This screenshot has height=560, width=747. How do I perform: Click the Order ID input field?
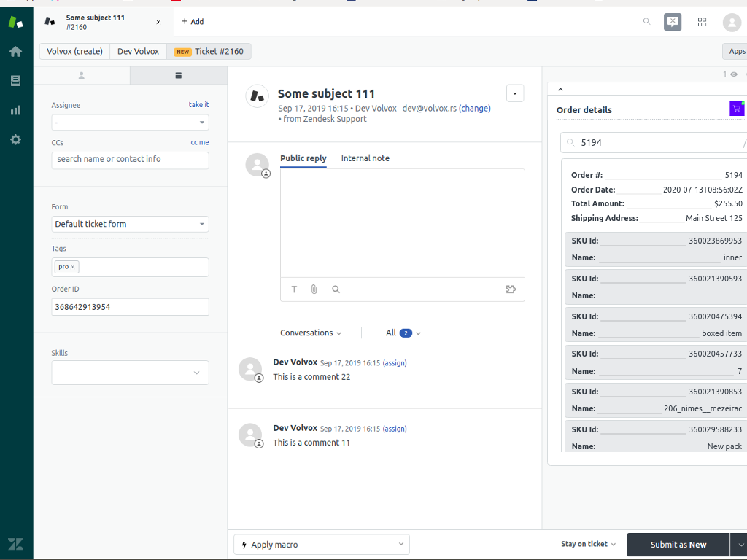tap(130, 307)
